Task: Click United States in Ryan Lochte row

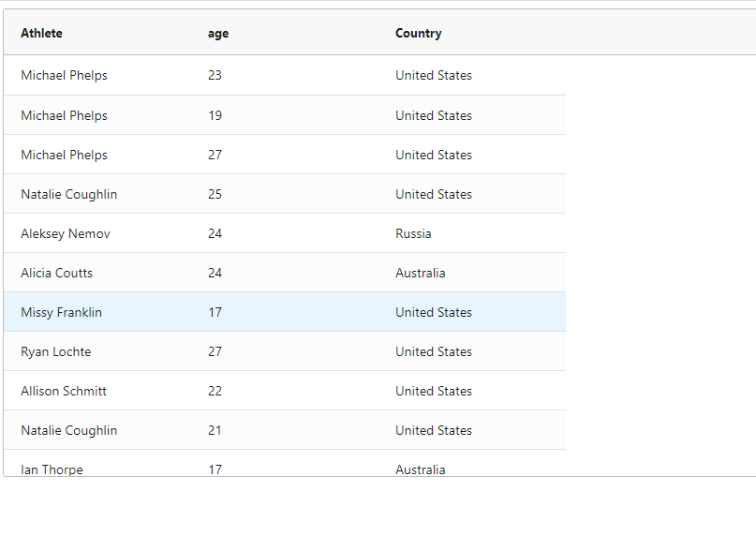Action: tap(434, 351)
